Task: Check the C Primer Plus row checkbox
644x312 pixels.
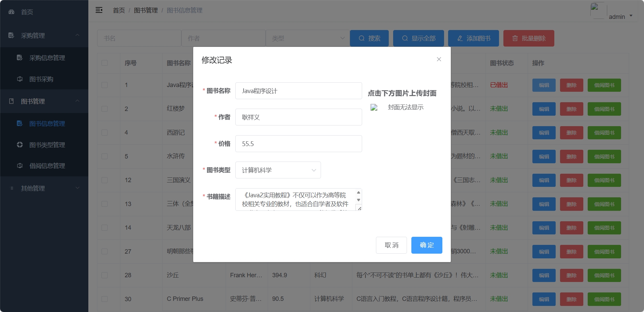Action: [105, 299]
